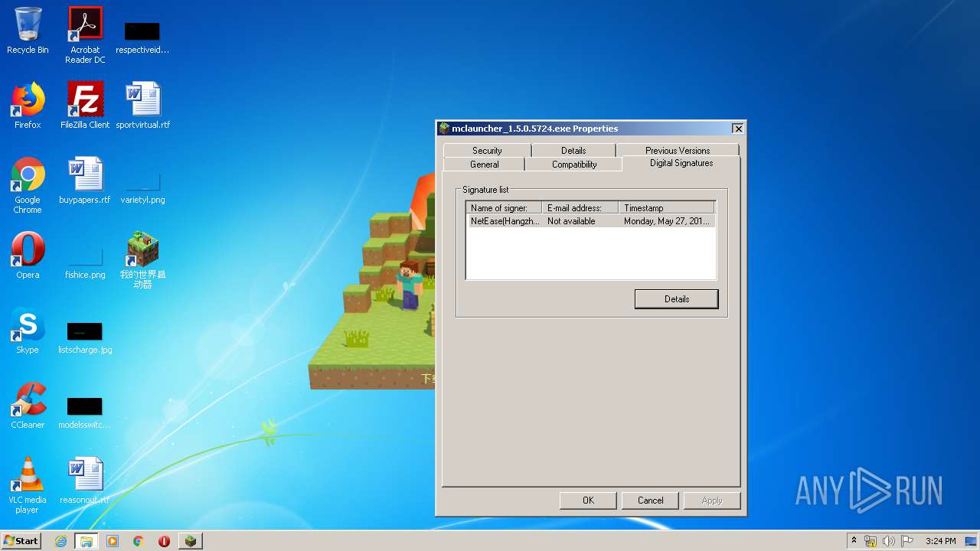Screen dimensions: 980x551
Task: Open the Action Center flag icon
Action: 907,541
